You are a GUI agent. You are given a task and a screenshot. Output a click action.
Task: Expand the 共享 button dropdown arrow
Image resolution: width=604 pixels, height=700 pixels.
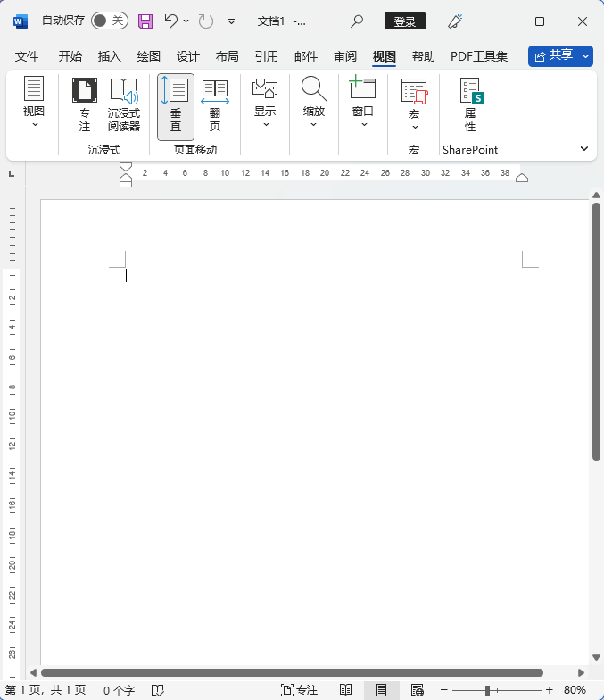pos(585,56)
